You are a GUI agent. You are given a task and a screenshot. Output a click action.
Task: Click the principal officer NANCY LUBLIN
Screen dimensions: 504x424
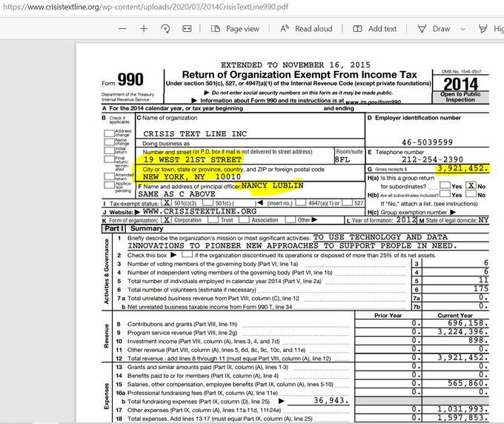tap(272, 185)
